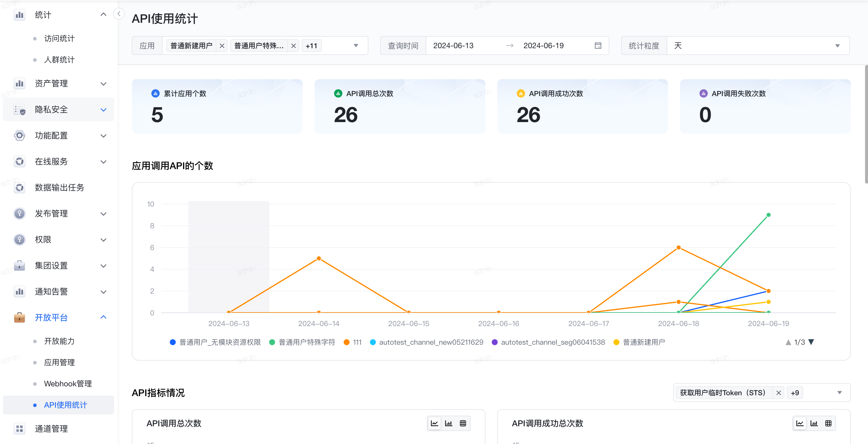The image size is (868, 444).
Task: Edit end date 2024-06-19 field
Action: point(543,46)
